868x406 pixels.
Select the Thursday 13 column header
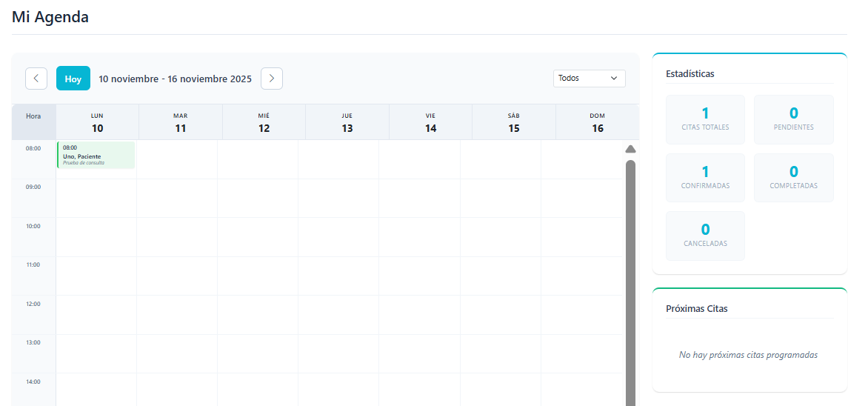pos(347,122)
